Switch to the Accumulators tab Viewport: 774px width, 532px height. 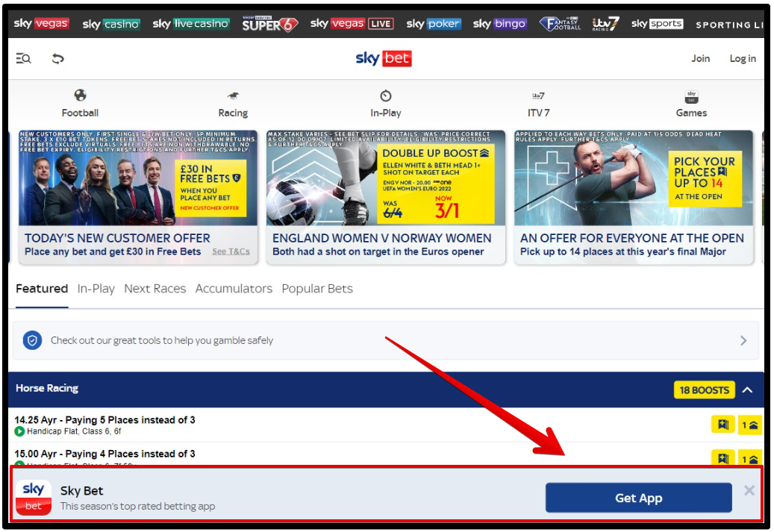point(234,289)
